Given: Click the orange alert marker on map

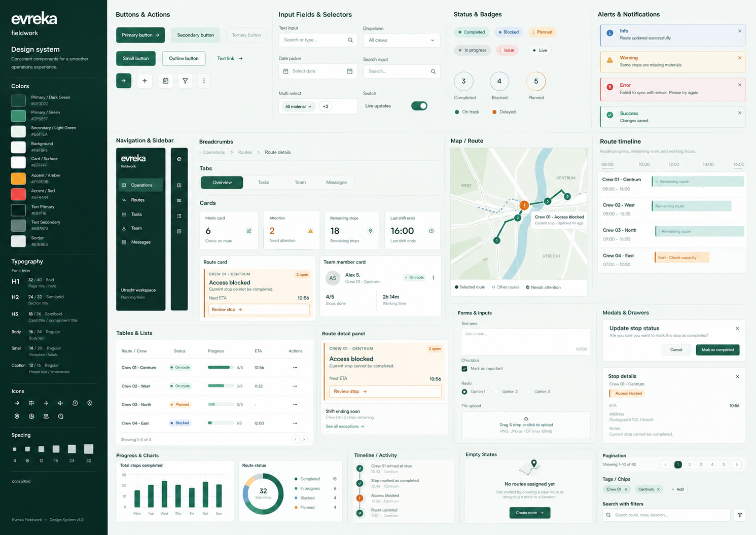Looking at the screenshot, I should [x=524, y=205].
